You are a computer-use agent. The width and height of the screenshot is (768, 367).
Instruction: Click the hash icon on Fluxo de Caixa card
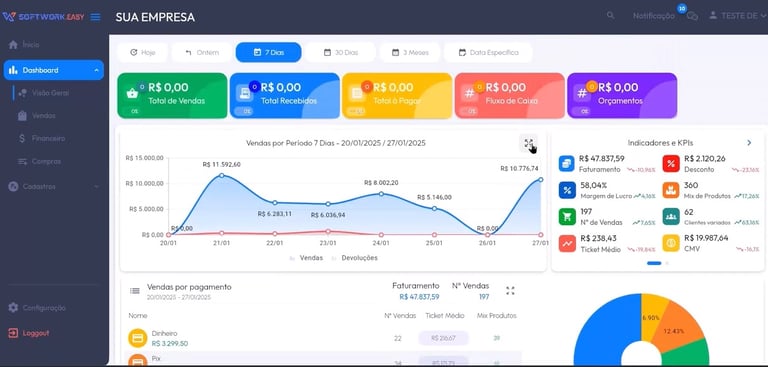point(470,94)
